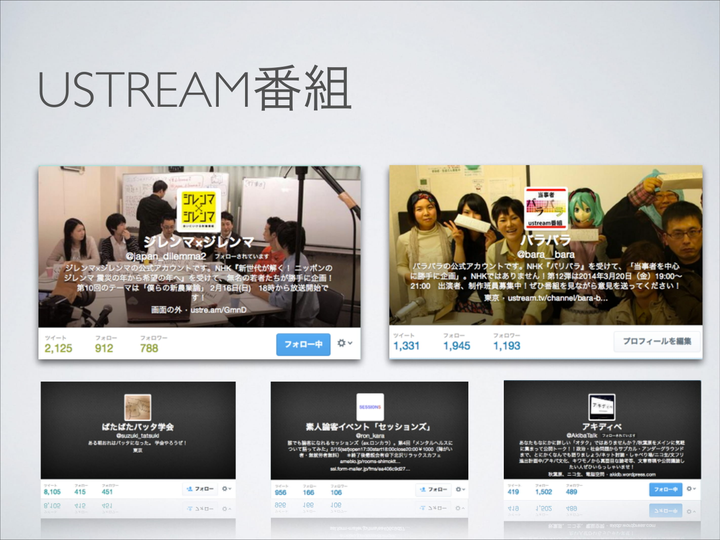
Task: Click the USTREAM番組 slide title
Action: (x=194, y=87)
